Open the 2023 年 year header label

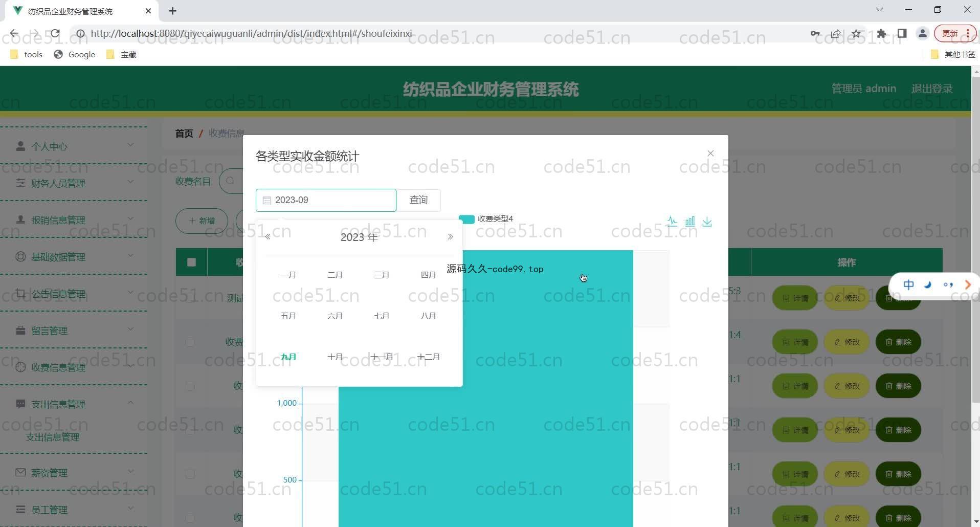click(359, 237)
